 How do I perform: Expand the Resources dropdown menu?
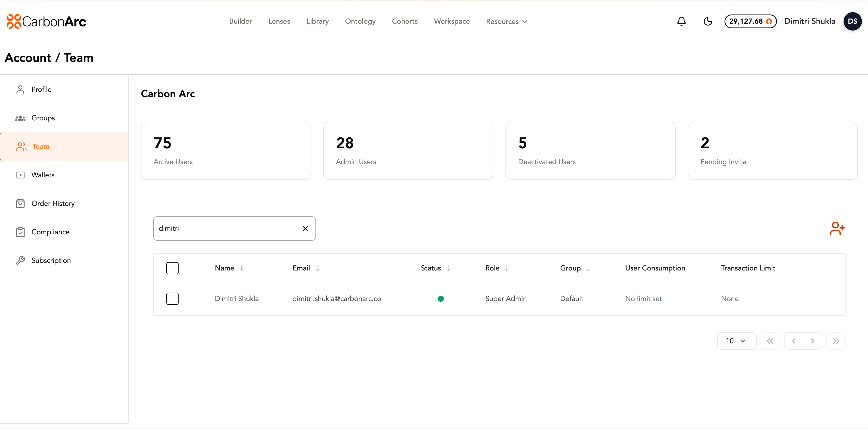pos(506,21)
